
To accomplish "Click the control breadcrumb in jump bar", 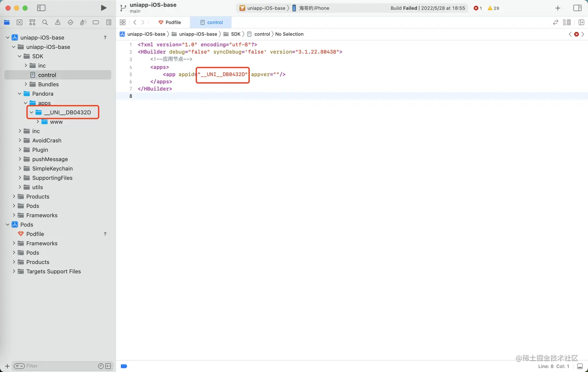I will coord(259,34).
